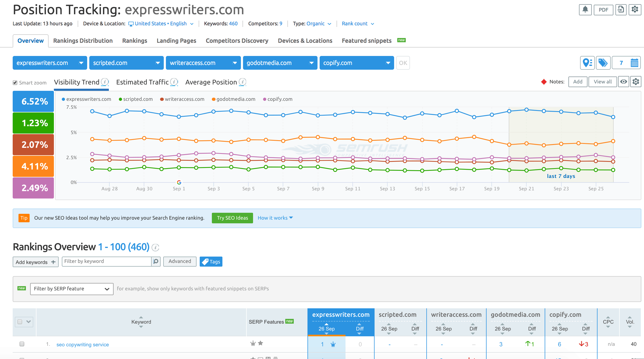Switch to the Rankings Distribution tab
This screenshot has width=644, height=359.
pyautogui.click(x=83, y=40)
